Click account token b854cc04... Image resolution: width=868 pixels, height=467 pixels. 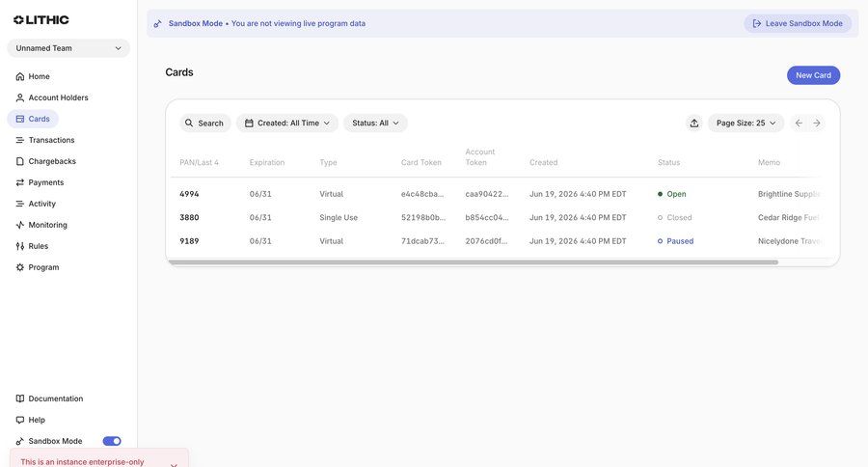coord(487,217)
